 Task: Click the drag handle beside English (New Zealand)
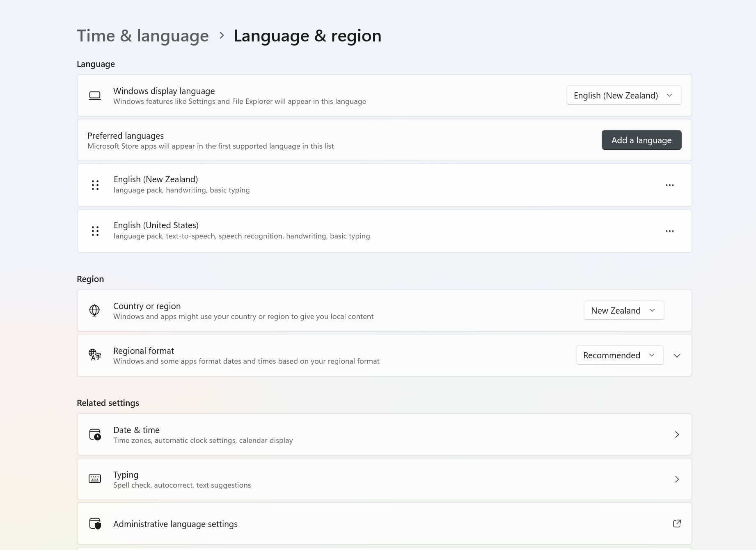[95, 185]
